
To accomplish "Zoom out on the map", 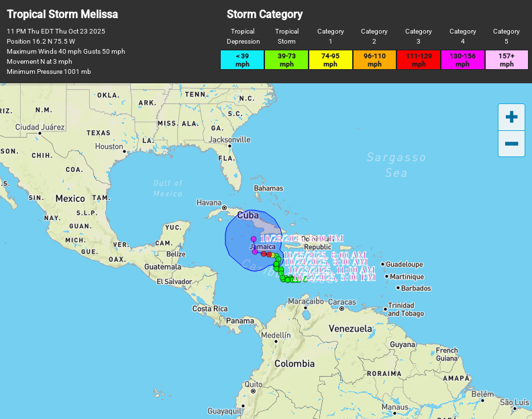I will (x=511, y=144).
